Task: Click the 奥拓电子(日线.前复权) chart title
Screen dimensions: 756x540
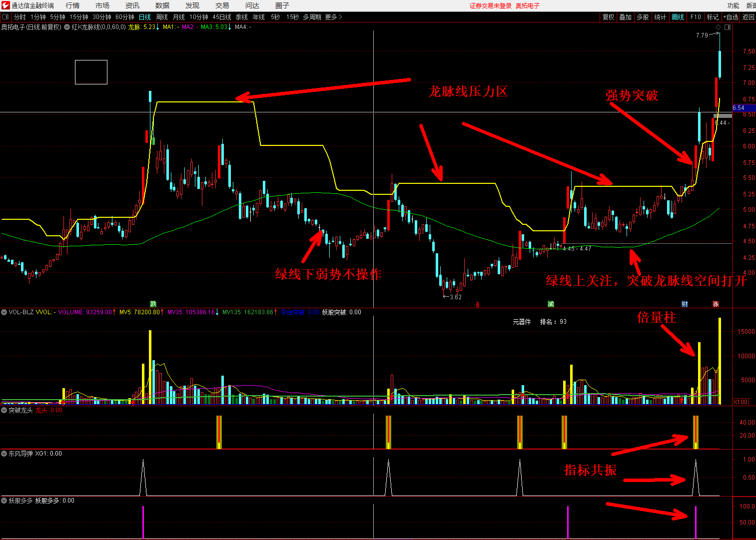Action: tap(31, 27)
